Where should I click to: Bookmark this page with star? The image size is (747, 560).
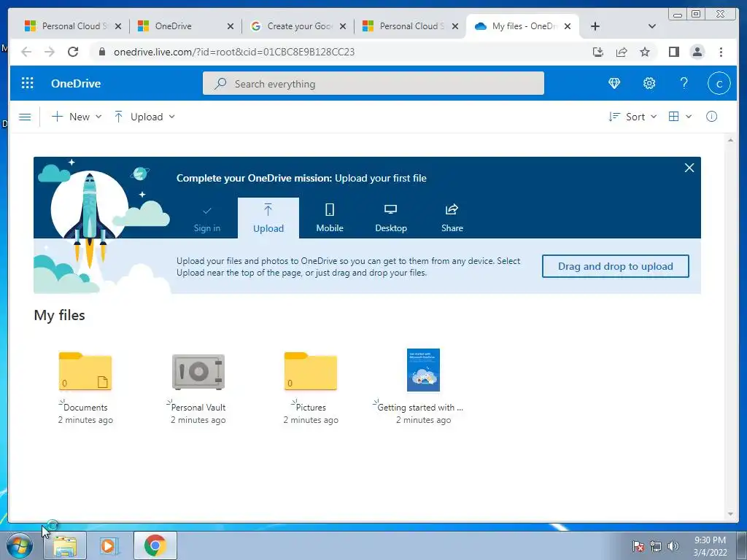point(645,52)
